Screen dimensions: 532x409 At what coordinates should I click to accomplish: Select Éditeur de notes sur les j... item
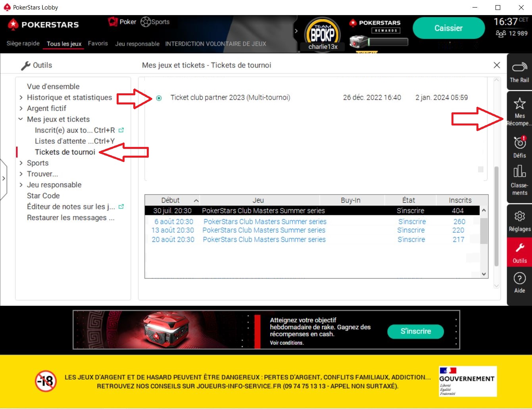pyautogui.click(x=71, y=206)
